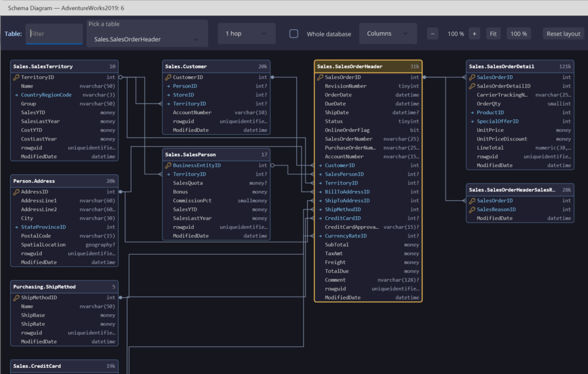This screenshot has width=588, height=374.
Task: Click the key icon next to BusinessEntityID
Action: coord(168,165)
